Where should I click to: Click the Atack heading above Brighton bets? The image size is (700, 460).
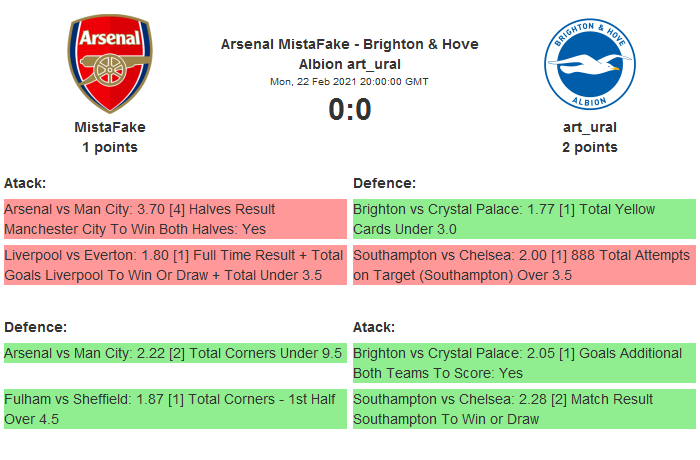click(374, 327)
